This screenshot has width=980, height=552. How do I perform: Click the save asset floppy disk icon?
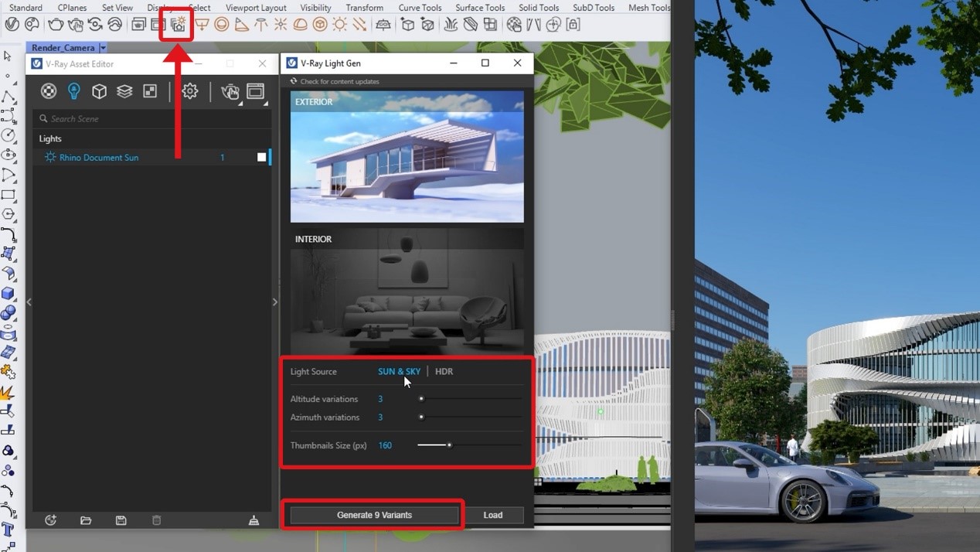tap(121, 520)
